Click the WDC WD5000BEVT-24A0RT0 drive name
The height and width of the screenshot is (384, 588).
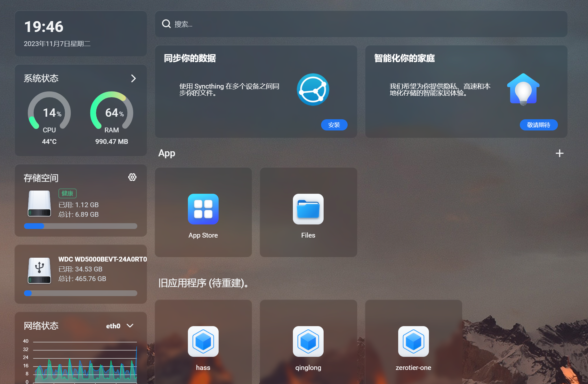coord(102,259)
